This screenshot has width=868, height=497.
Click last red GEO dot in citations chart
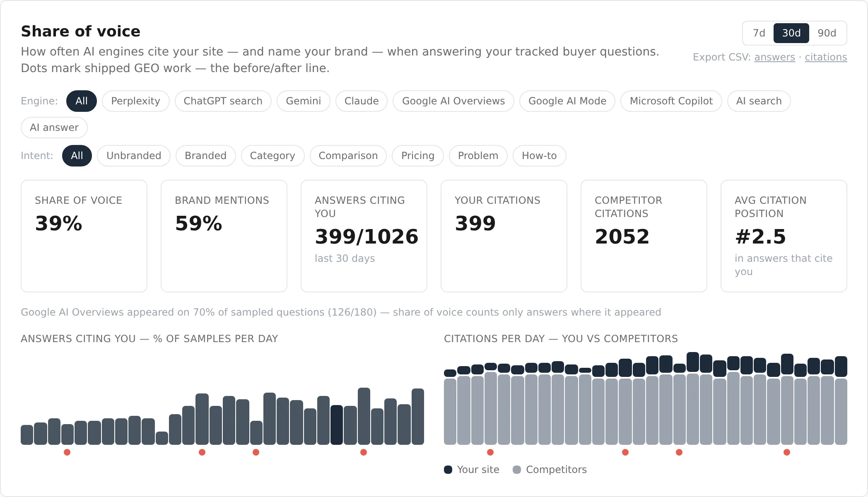[787, 452]
